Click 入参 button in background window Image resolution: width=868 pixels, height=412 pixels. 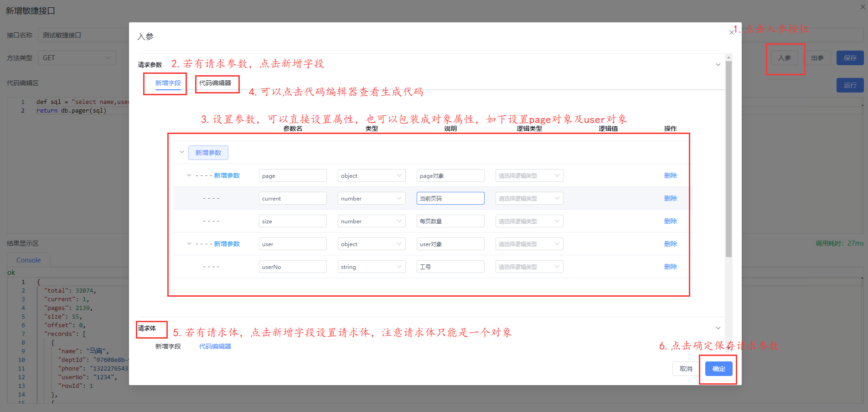785,58
